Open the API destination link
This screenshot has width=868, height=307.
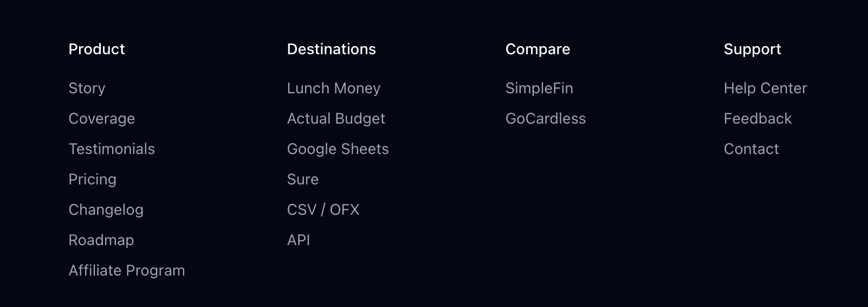[x=299, y=240]
